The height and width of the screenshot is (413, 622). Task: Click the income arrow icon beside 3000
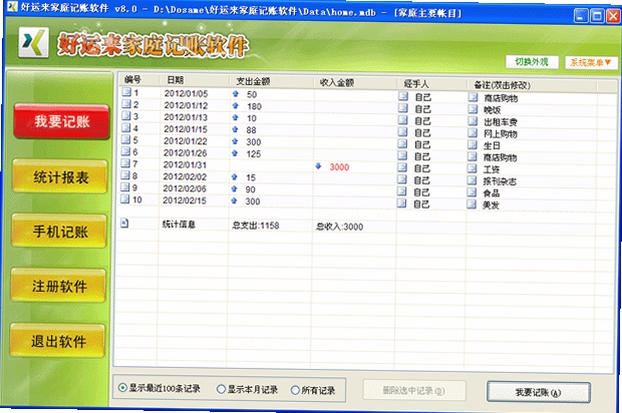tap(318, 166)
